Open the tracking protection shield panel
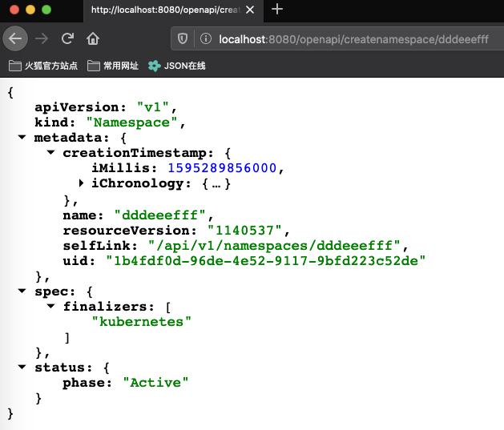The image size is (504, 430). point(183,39)
